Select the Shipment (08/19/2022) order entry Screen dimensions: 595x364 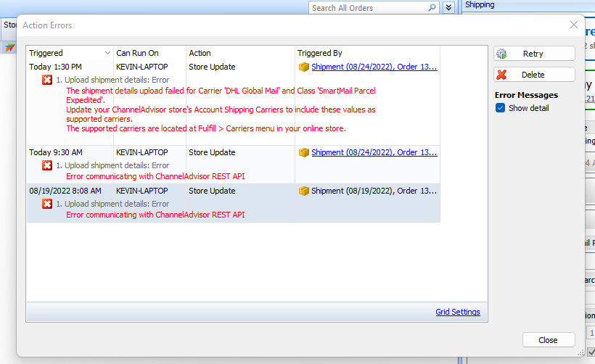tap(374, 191)
